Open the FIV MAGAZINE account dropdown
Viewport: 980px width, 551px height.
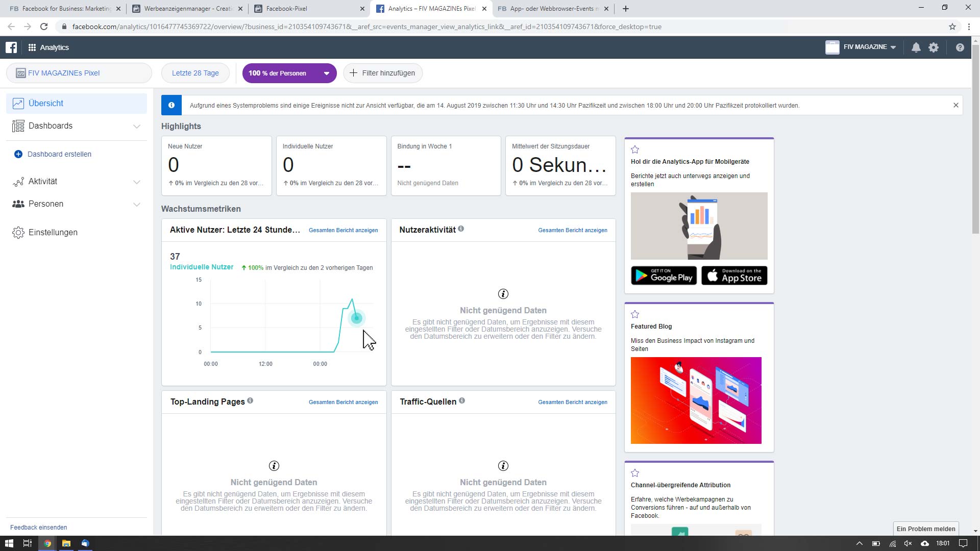coord(861,47)
